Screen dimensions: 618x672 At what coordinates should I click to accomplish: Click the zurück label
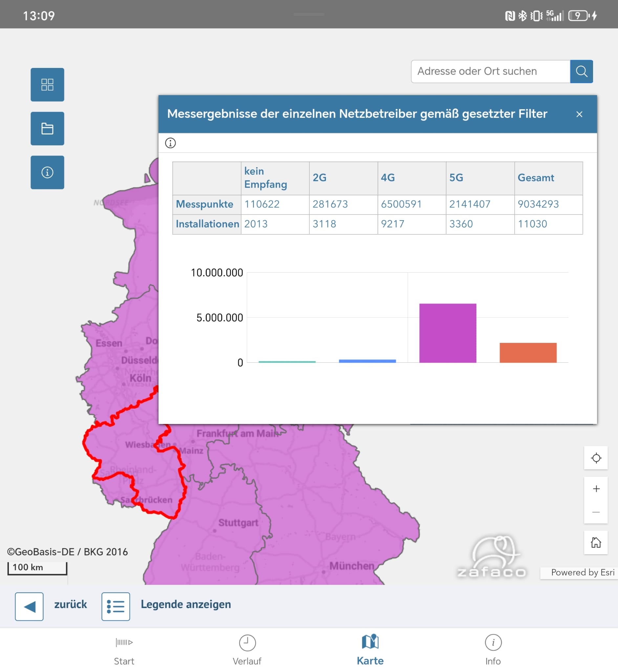71,604
